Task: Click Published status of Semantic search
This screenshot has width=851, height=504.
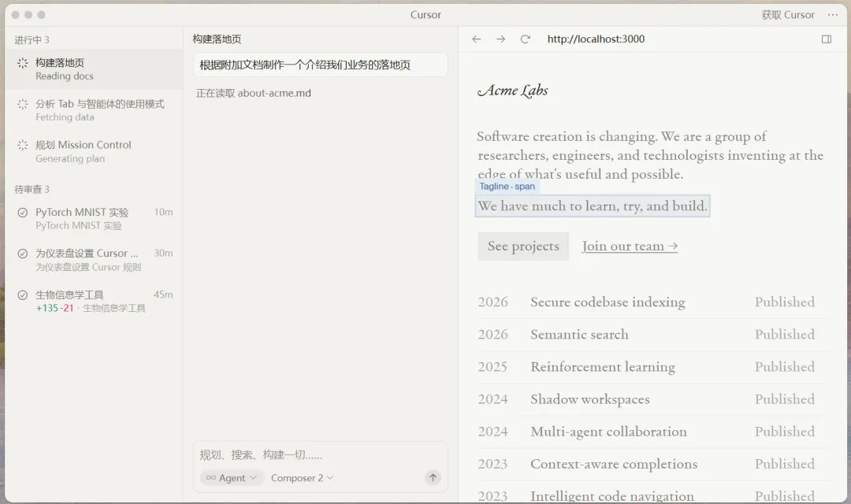Action: pyautogui.click(x=784, y=334)
